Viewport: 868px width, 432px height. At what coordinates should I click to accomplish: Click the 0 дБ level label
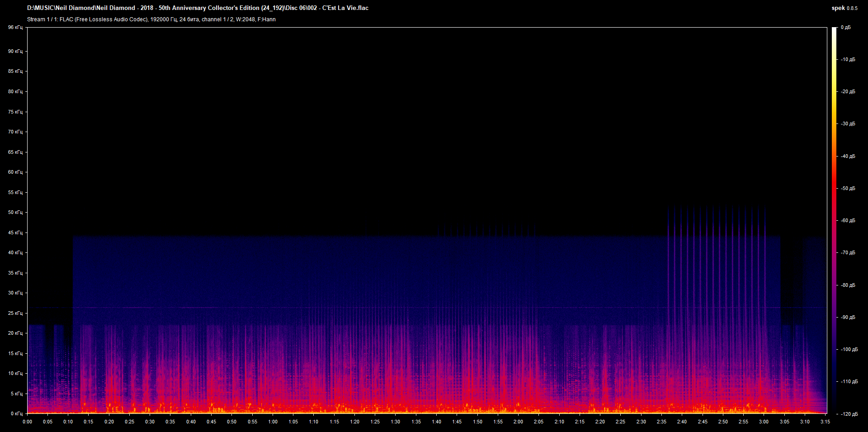point(845,28)
